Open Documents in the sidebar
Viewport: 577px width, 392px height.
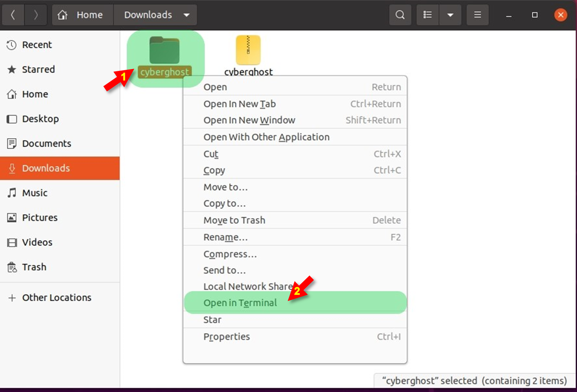(60, 144)
